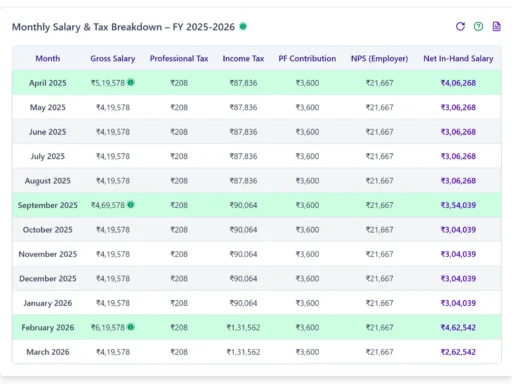Click the info dot next to ₹4,69,578
512x384 pixels.
point(131,204)
